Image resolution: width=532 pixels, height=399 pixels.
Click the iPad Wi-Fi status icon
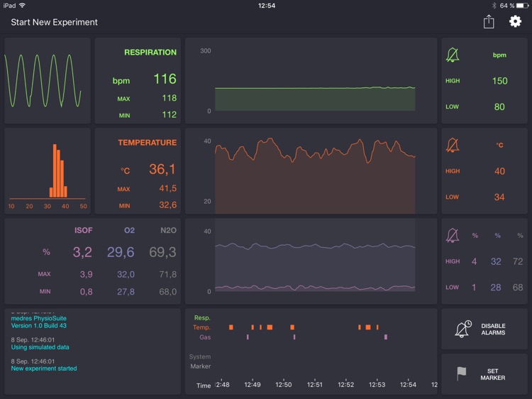(x=23, y=5)
